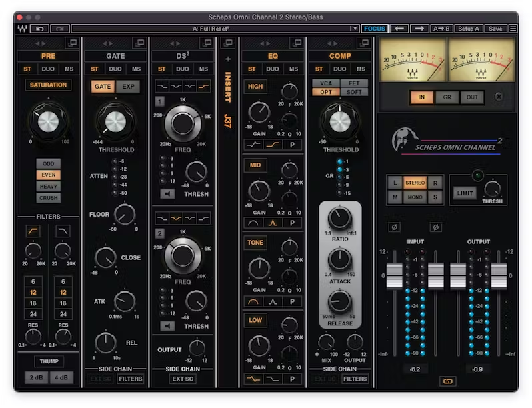The width and height of the screenshot is (532, 408).
Task: Open GATE side chain FILTERS button
Action: click(x=131, y=379)
